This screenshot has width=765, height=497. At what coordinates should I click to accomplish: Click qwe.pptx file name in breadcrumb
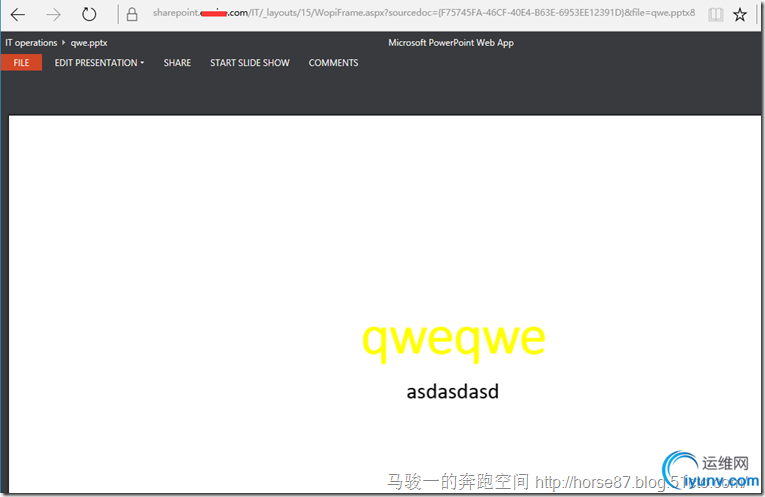89,43
